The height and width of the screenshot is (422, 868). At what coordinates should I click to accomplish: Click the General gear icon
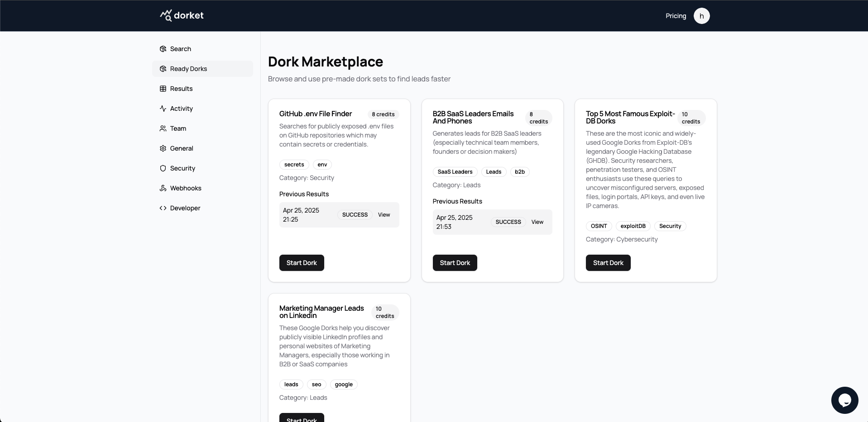pos(163,148)
